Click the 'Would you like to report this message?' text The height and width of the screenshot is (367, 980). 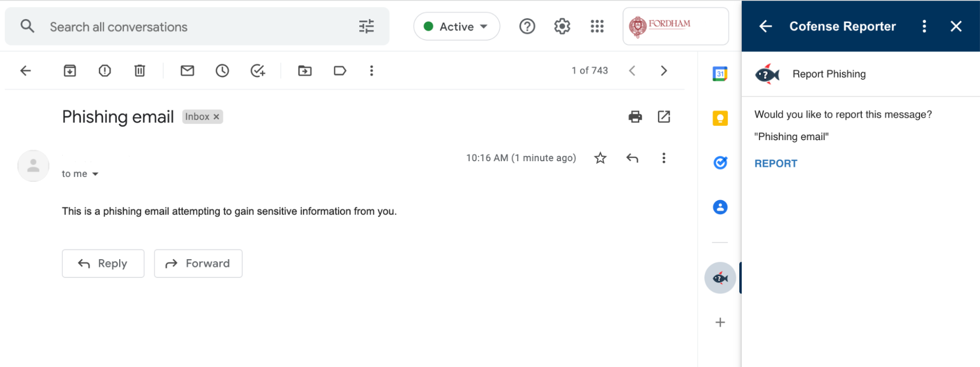click(x=843, y=115)
